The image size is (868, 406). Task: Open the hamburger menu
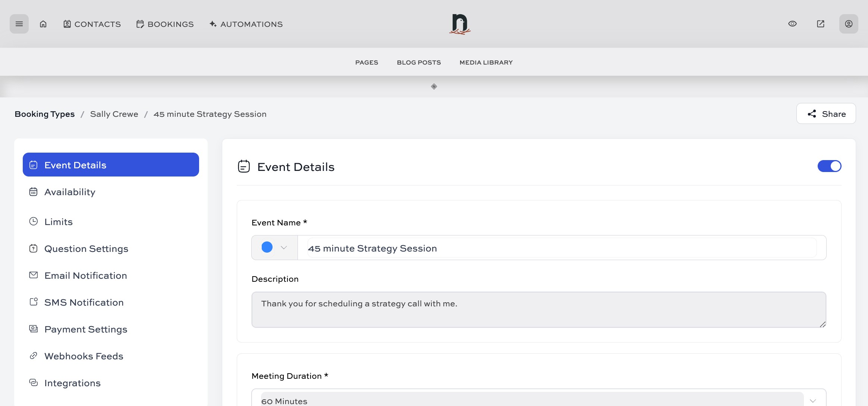point(19,24)
